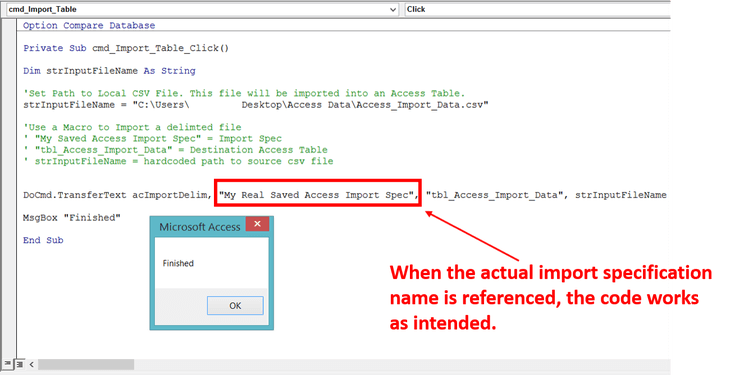Screen dimensions: 730x375
Task: Close the Microsoft Access message box
Action: click(257, 224)
